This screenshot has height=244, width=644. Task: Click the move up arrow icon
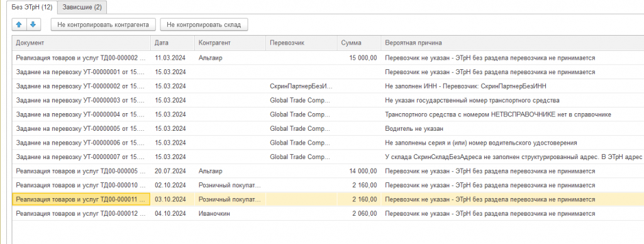click(18, 25)
